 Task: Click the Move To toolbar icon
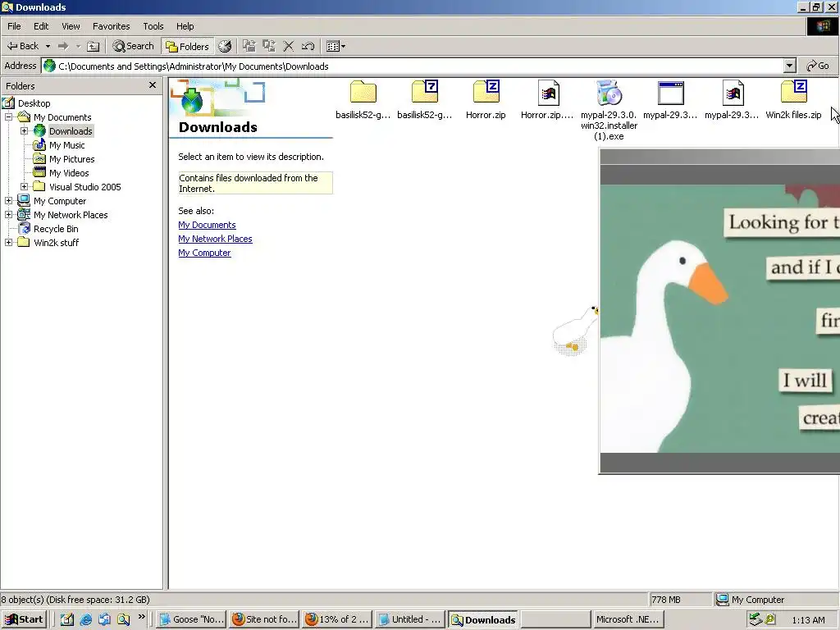249,46
